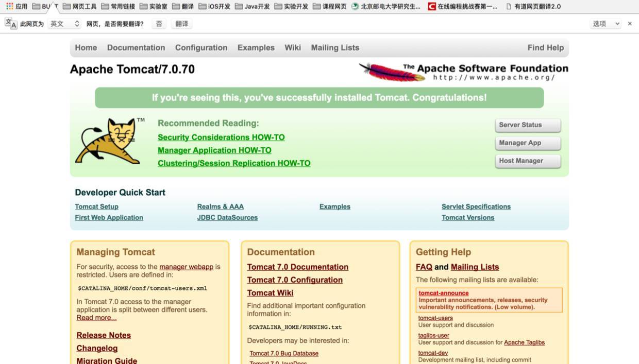Open the FAQ link under Getting Help

pyautogui.click(x=424, y=267)
